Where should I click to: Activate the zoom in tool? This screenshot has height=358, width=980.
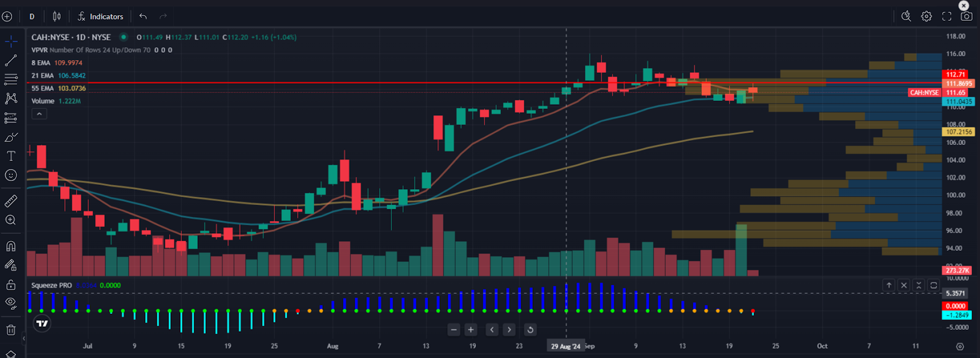pyautogui.click(x=11, y=220)
